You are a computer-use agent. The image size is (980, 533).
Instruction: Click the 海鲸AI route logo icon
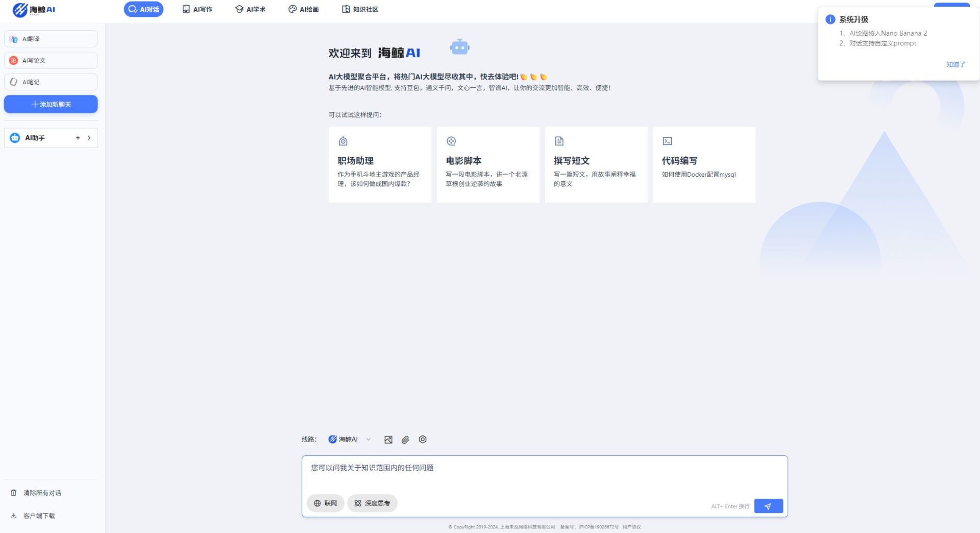[x=332, y=439]
